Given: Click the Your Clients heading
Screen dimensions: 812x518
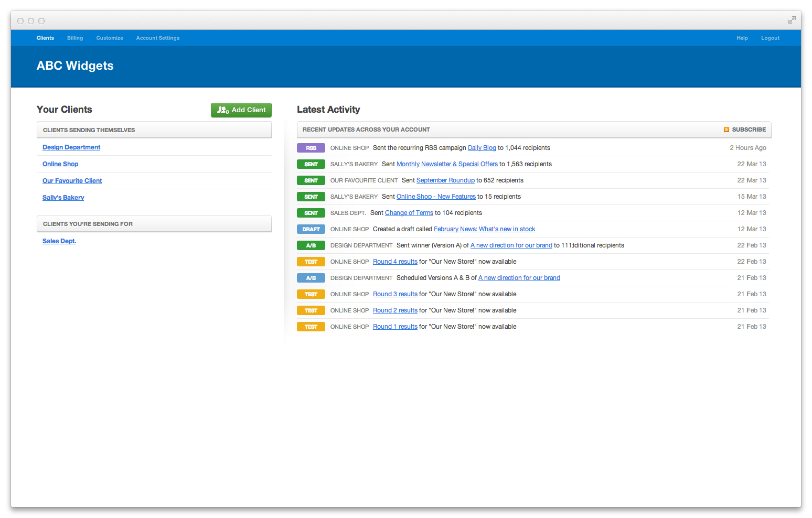Looking at the screenshot, I should point(65,110).
